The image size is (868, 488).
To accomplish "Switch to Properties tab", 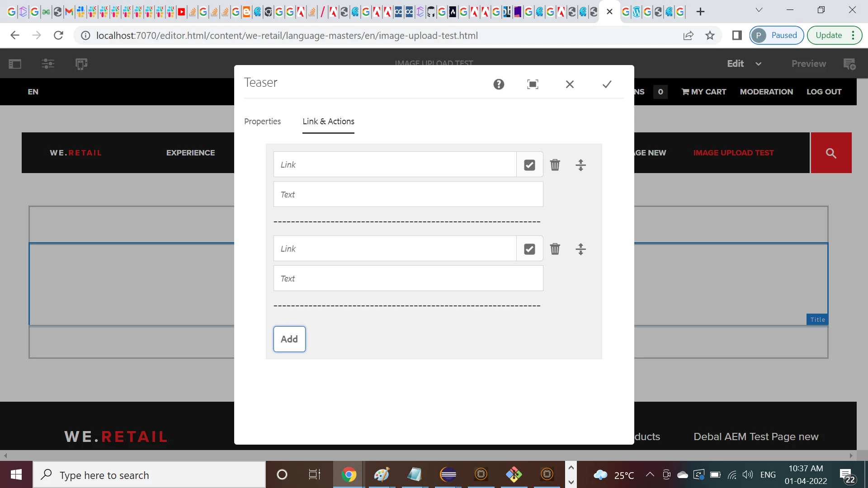I will [262, 121].
